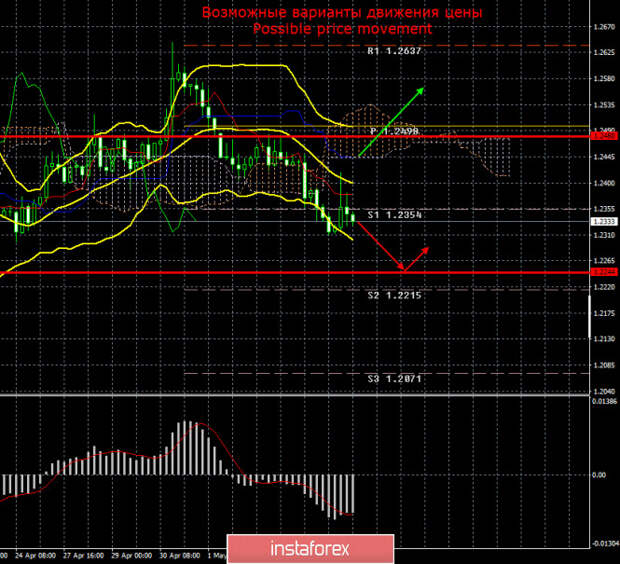This screenshot has width=620, height=564.
Task: Select the S2 1.2215 support label
Action: point(395,295)
